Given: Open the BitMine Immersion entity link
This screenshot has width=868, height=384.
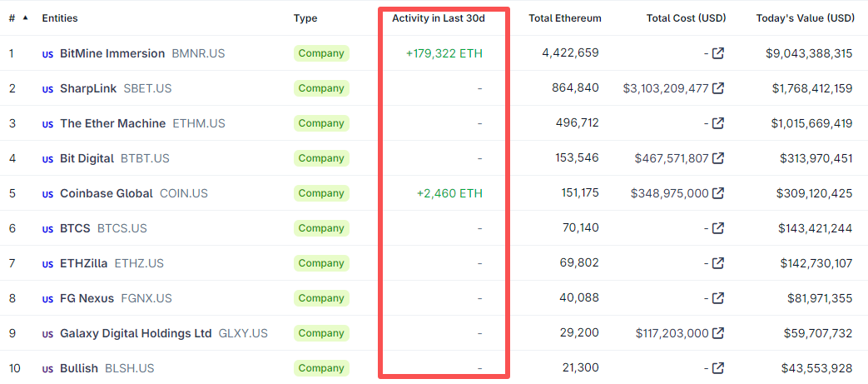Looking at the screenshot, I should pos(112,53).
